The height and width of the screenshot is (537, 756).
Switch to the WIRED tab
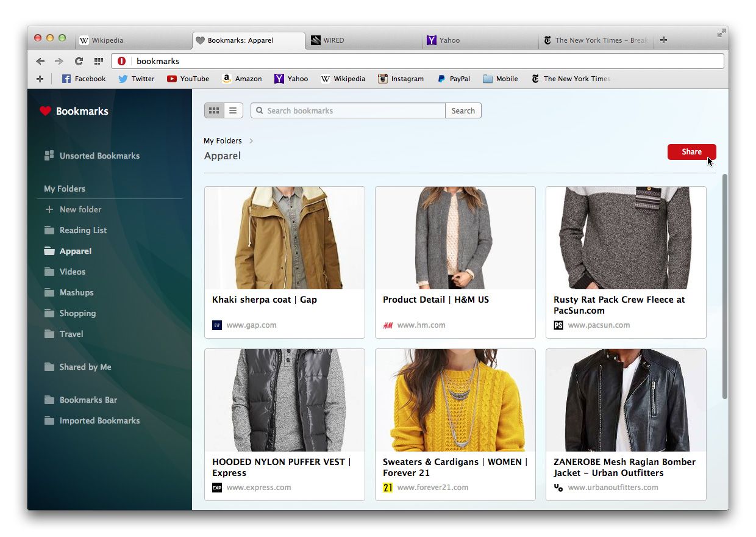tap(333, 40)
